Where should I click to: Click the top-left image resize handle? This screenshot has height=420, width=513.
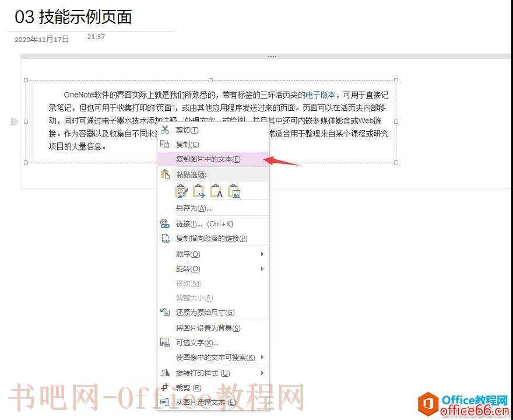coord(26,80)
